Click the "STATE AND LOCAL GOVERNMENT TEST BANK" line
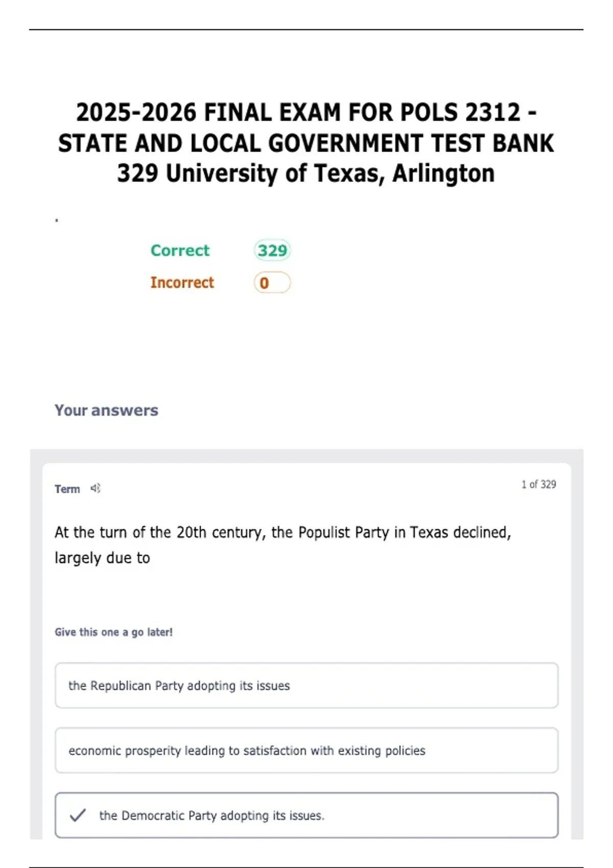This screenshot has height=868, width=613. tap(306, 143)
